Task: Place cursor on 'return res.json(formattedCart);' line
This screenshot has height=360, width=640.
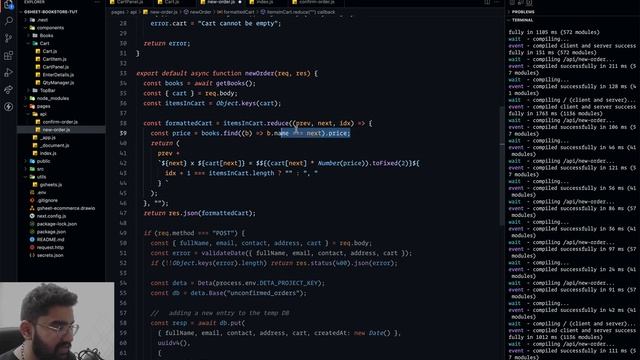Action: pos(200,213)
